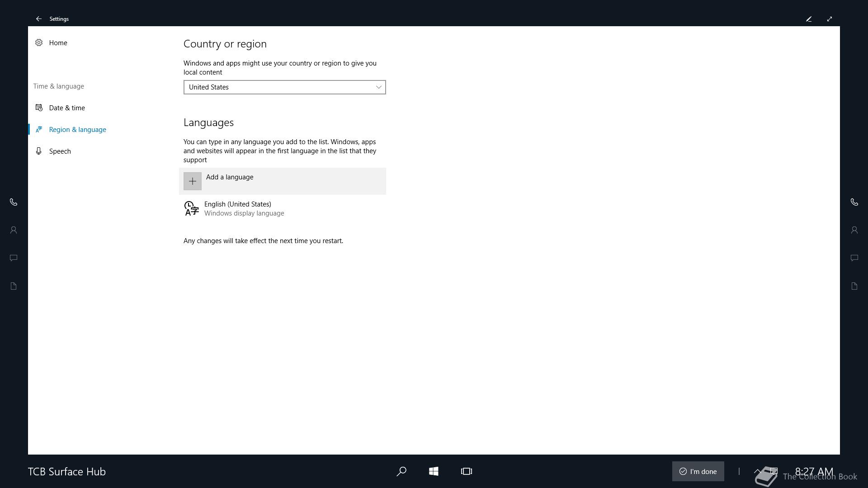Click the Home gear icon

[x=39, y=42]
